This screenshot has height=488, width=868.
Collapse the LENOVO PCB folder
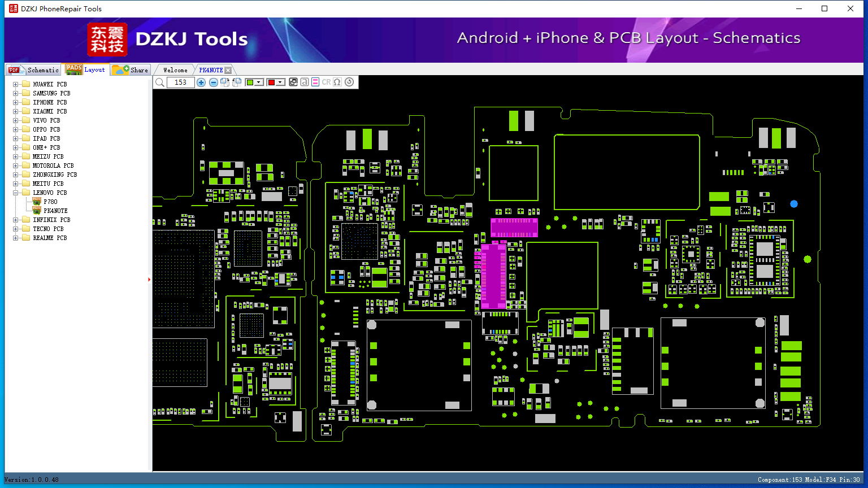point(16,193)
